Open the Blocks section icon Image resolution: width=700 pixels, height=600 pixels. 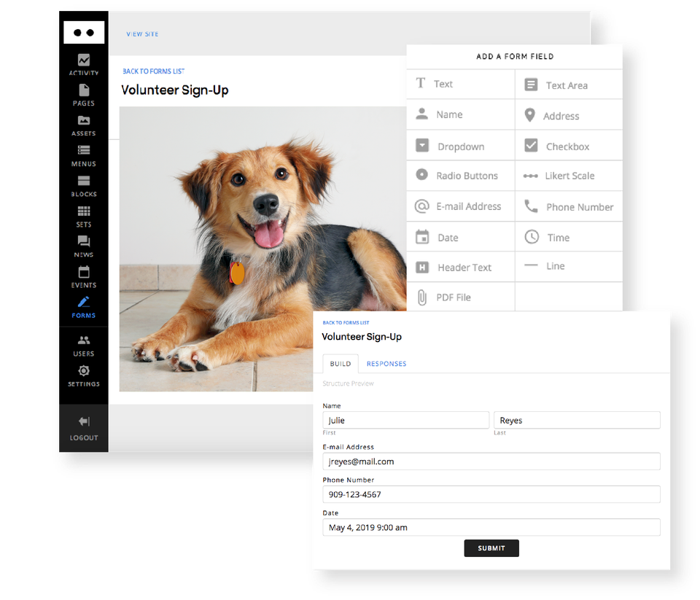[x=84, y=182]
